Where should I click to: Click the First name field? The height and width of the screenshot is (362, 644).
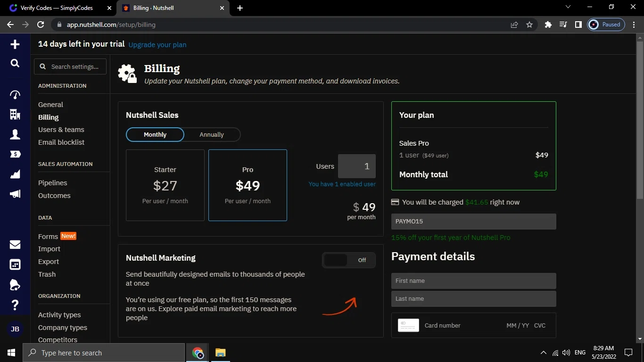[474, 281]
